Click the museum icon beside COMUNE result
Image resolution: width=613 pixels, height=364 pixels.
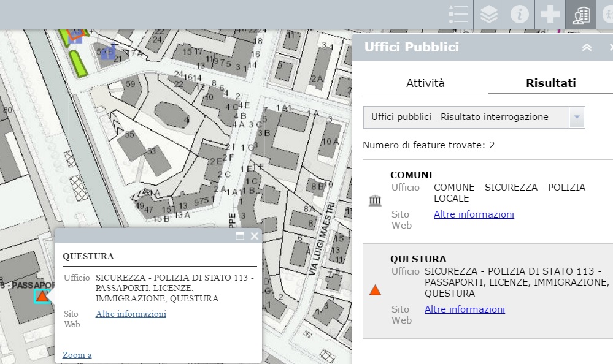pos(375,201)
